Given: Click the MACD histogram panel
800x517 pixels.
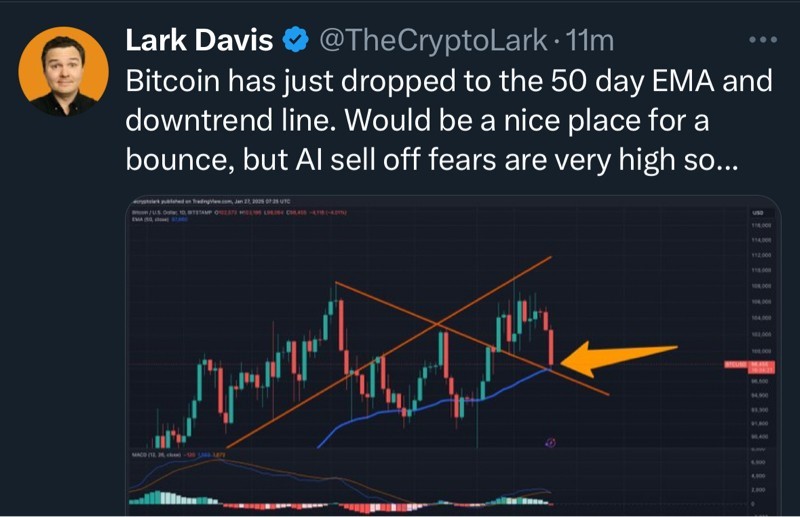Looking at the screenshot, I should tap(350, 495).
